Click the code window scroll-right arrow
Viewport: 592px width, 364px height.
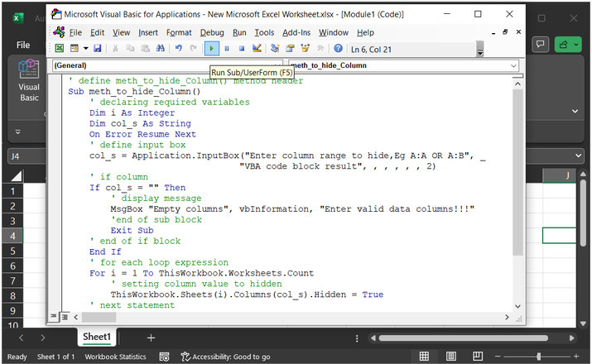coord(507,317)
